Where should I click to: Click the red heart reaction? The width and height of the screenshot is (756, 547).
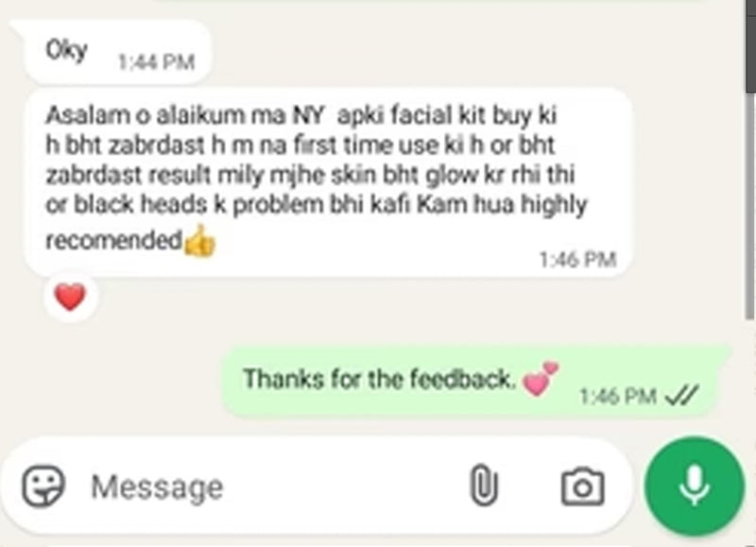click(x=70, y=297)
